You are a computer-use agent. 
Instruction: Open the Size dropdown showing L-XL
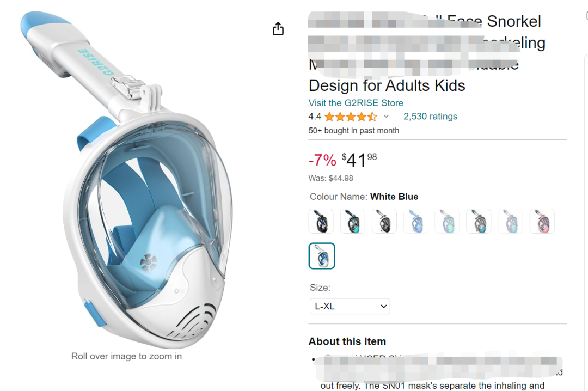pos(350,306)
